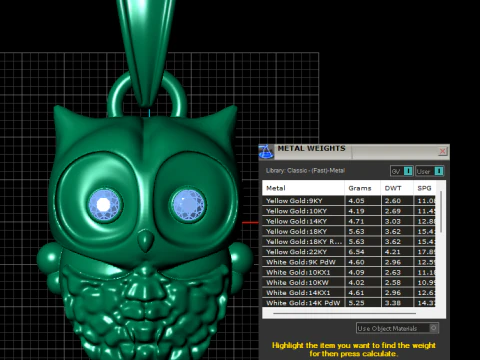The image size is (480, 360).
Task: Select the White Gold:10KX1 row
Action: click(349, 272)
